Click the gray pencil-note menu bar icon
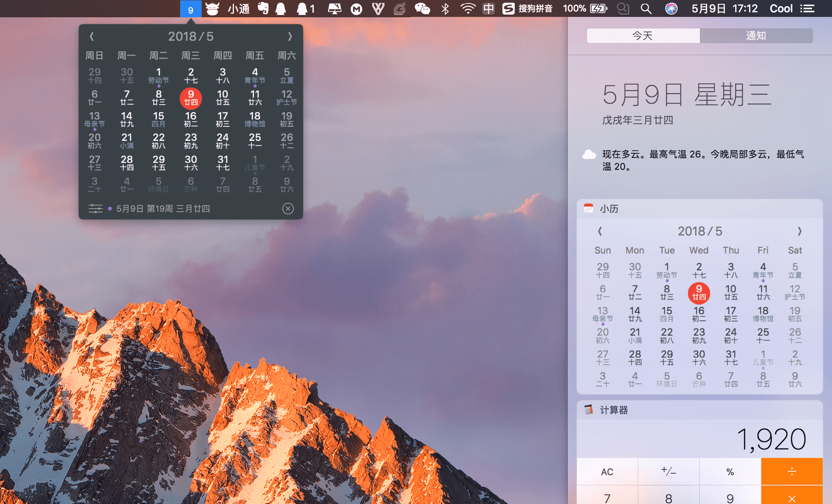This screenshot has width=832, height=504. [400, 9]
